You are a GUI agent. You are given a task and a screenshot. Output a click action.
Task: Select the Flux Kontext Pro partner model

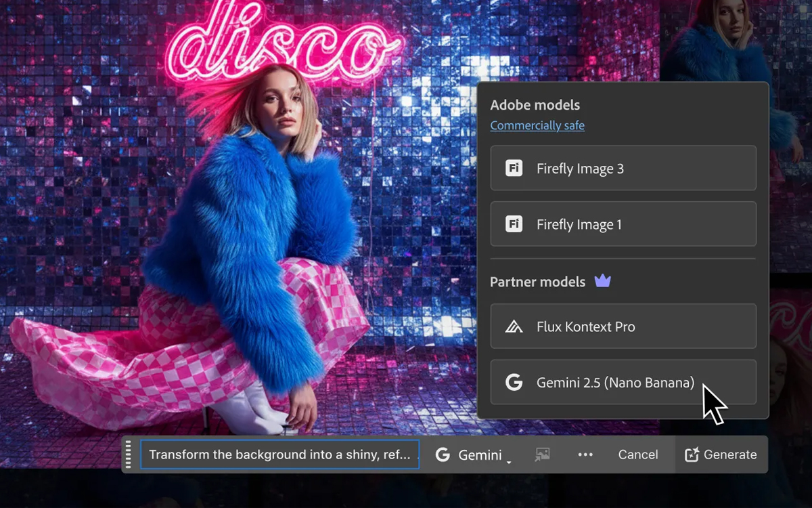(x=623, y=326)
